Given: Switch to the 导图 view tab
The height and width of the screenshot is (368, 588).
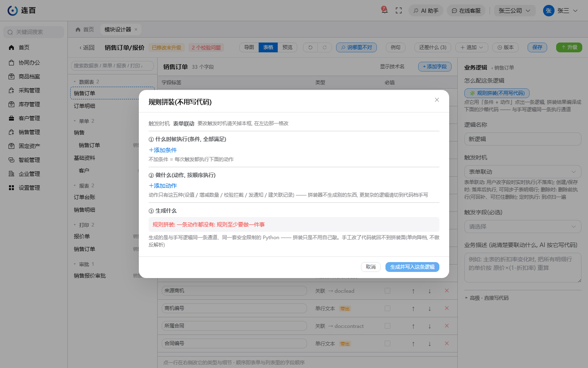Looking at the screenshot, I should point(249,47).
